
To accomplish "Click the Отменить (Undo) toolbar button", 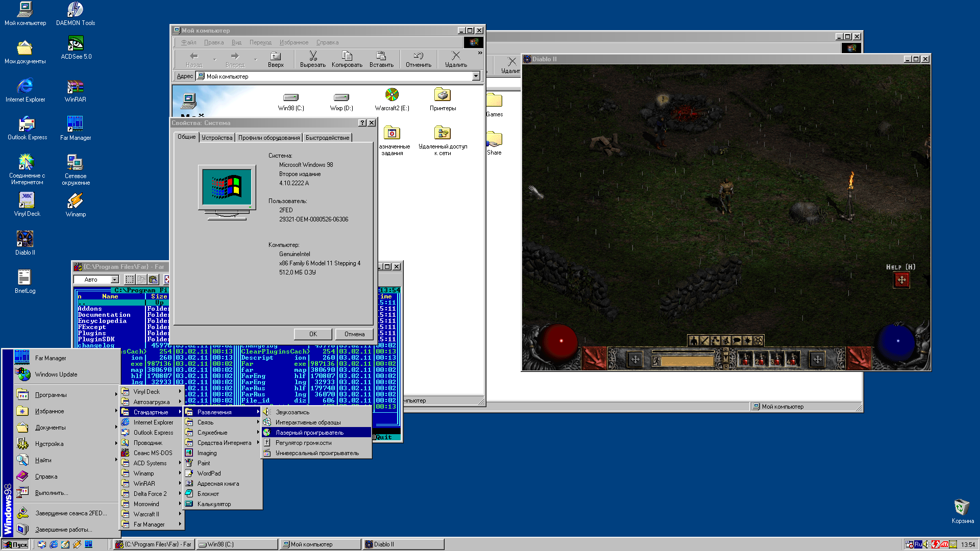I will pos(419,59).
